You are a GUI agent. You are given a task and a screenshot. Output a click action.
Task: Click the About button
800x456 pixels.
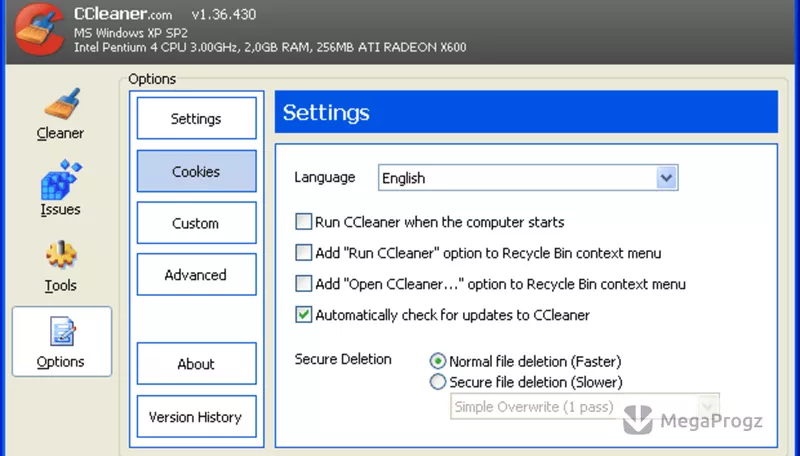pyautogui.click(x=196, y=363)
